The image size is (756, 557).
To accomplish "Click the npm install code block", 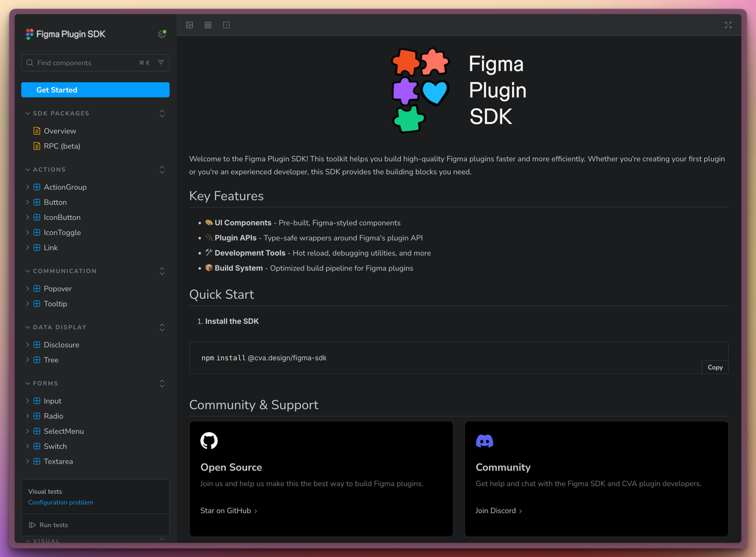I will (x=459, y=357).
